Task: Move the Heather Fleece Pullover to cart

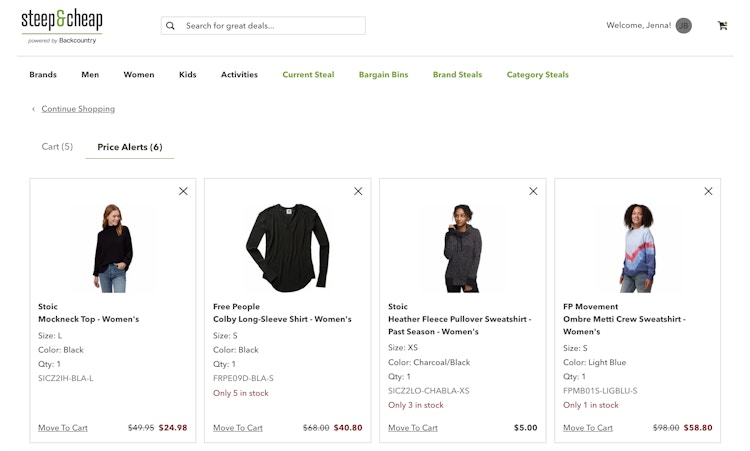Action: [413, 428]
